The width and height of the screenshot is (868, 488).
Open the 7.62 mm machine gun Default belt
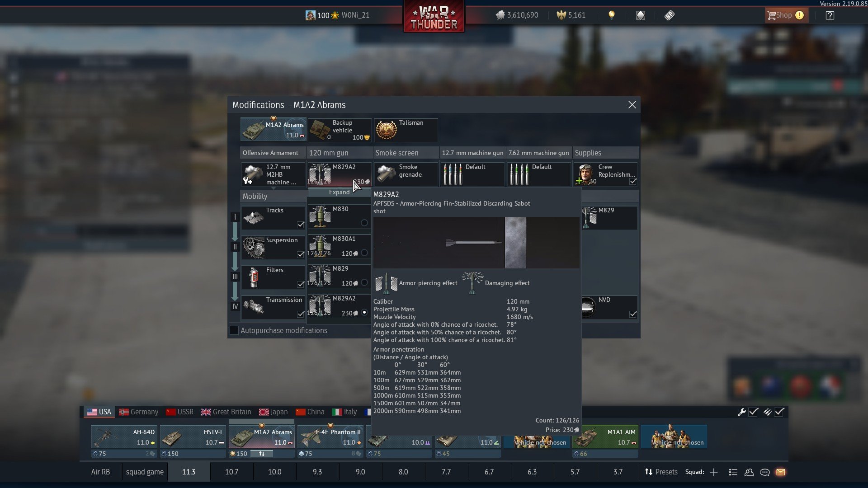[x=539, y=174]
